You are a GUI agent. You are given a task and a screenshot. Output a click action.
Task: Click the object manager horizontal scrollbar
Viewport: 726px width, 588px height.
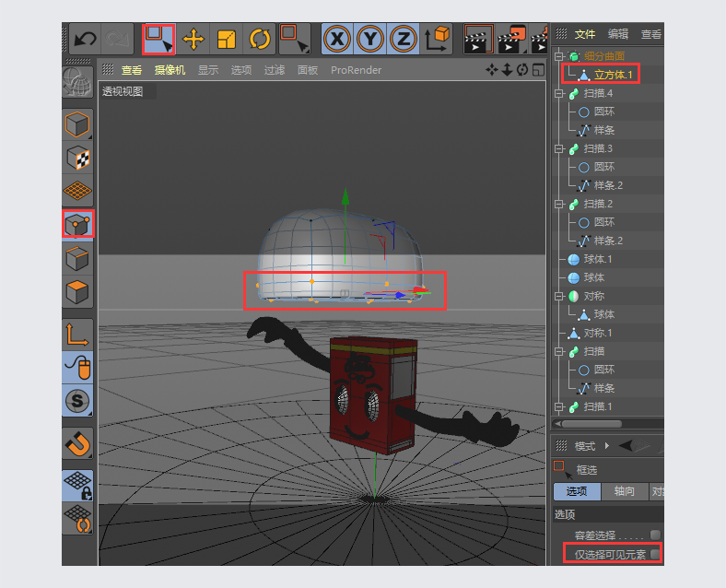tap(592, 424)
